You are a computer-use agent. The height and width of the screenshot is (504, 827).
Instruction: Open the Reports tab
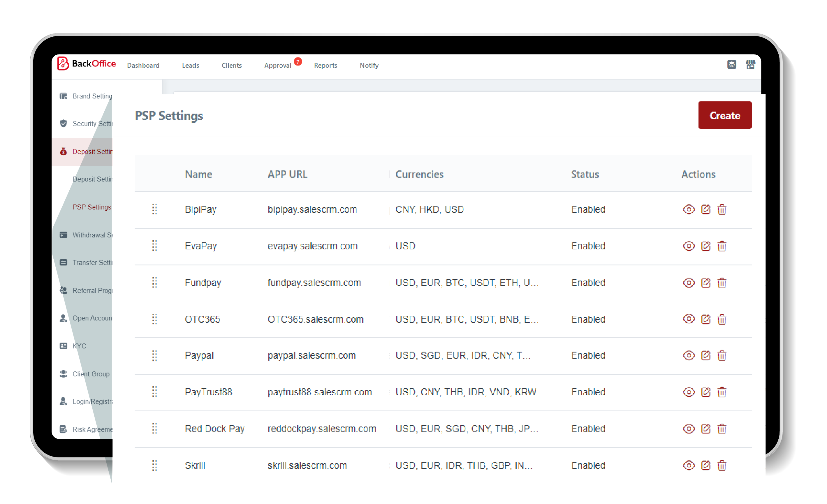coord(325,66)
